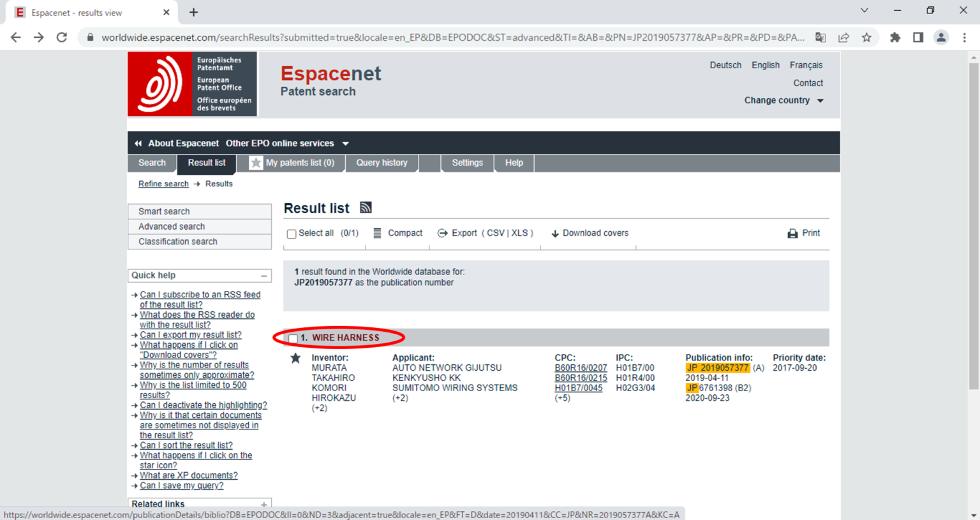Click the Compact view list icon

377,234
